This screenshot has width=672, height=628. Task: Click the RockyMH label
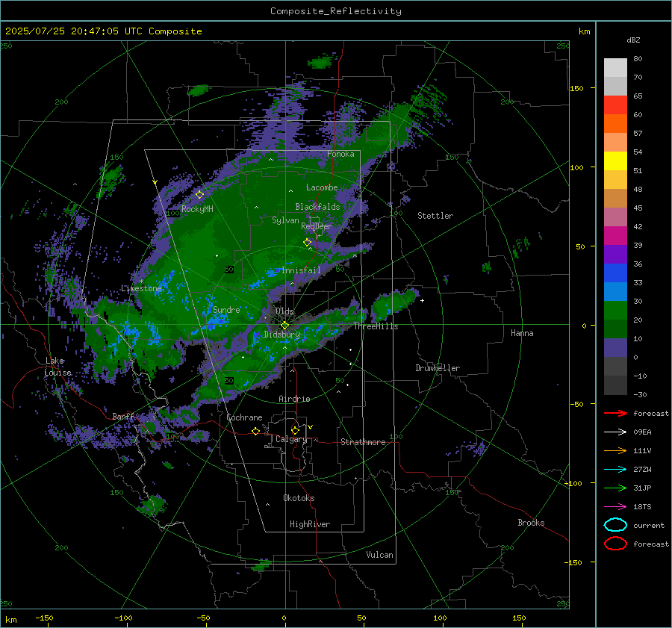pyautogui.click(x=197, y=209)
